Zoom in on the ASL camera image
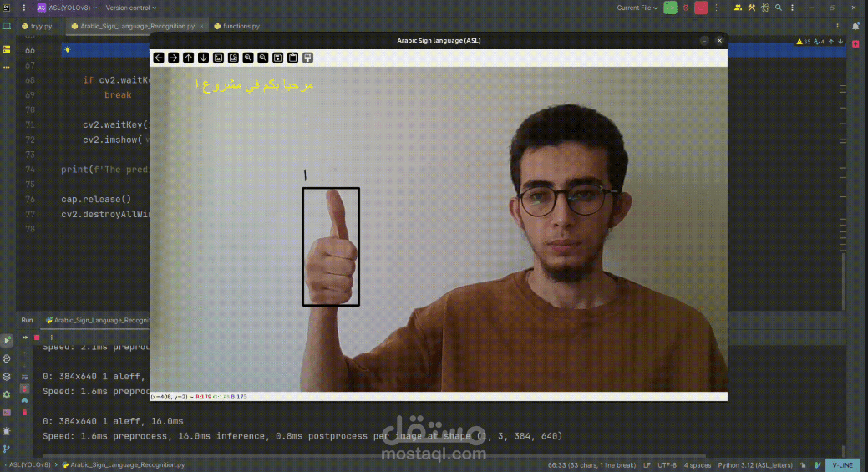Image resolution: width=868 pixels, height=472 pixels. tap(248, 58)
